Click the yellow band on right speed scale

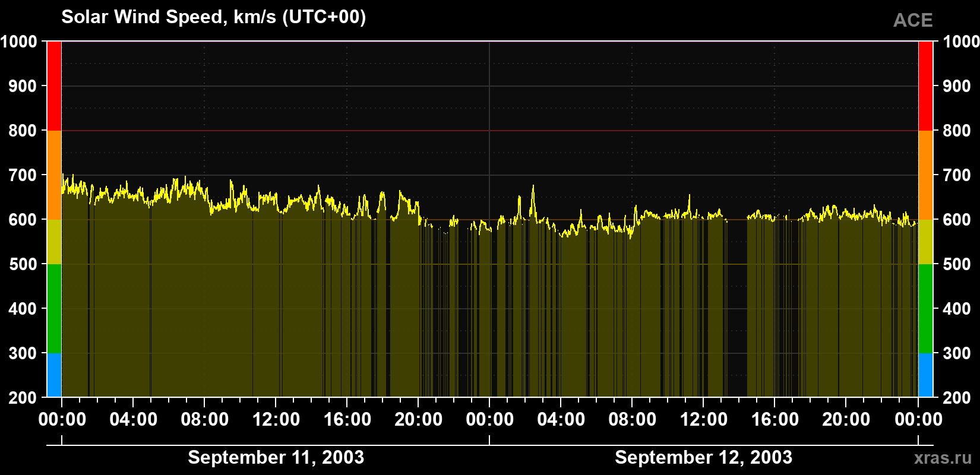coord(926,242)
